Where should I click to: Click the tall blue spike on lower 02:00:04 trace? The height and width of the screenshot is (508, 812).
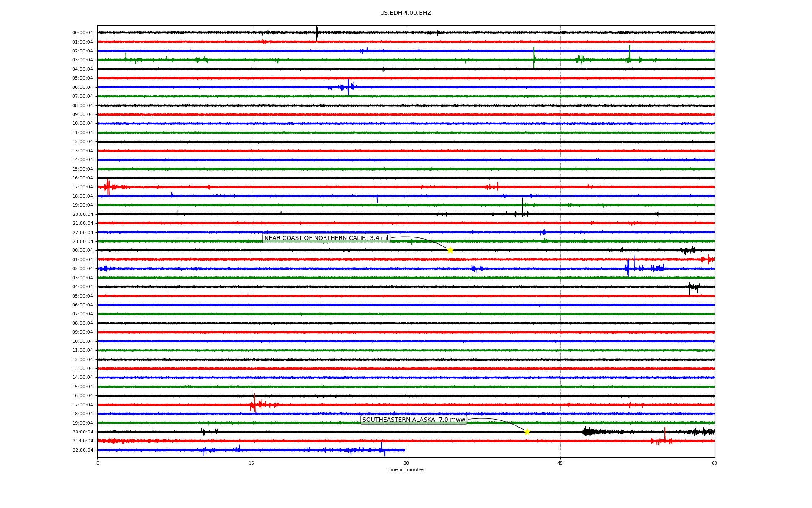[628, 268]
